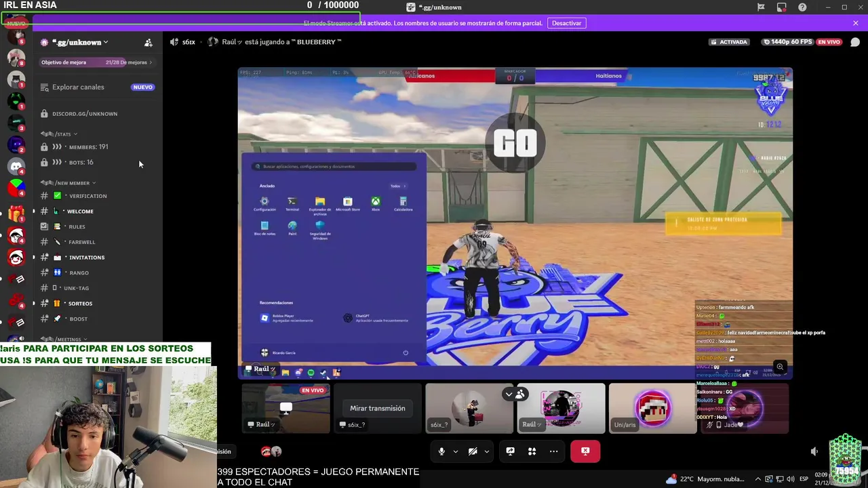The width and height of the screenshot is (868, 488).
Task: Select s6ix_? participant video tile
Action: (469, 408)
